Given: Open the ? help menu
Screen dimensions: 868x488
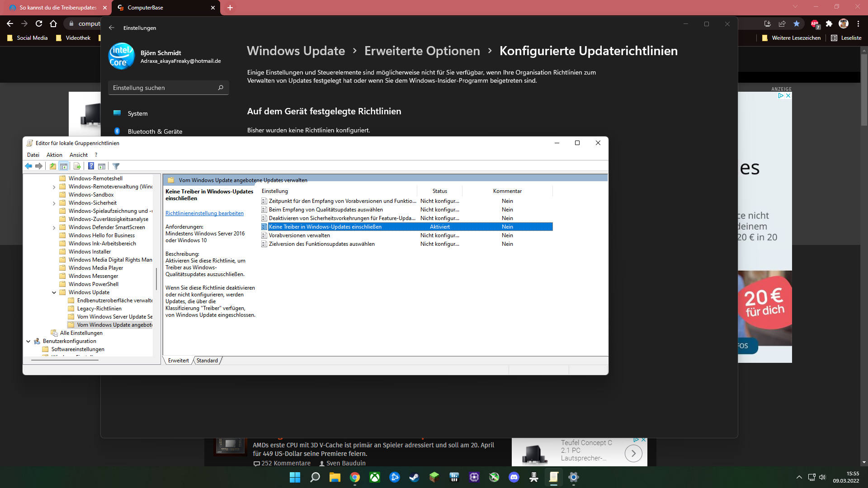Looking at the screenshot, I should click(96, 155).
